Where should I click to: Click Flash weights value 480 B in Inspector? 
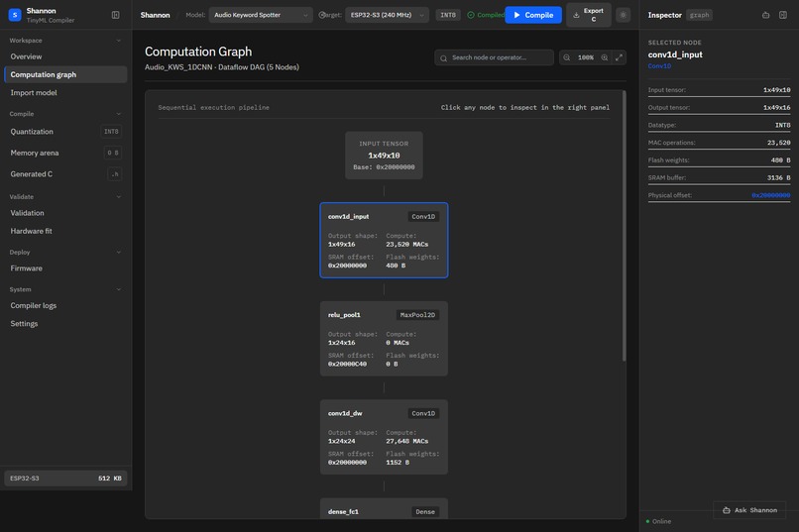pyautogui.click(x=780, y=160)
